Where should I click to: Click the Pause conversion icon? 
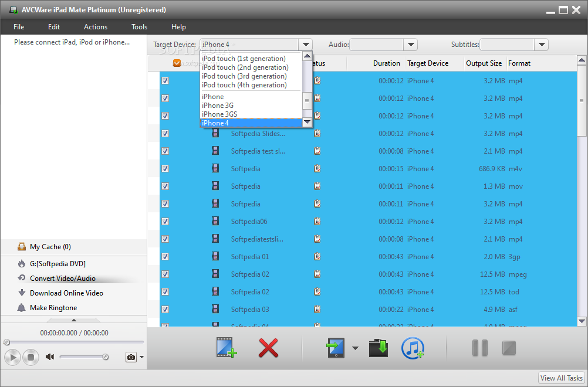[x=479, y=348]
